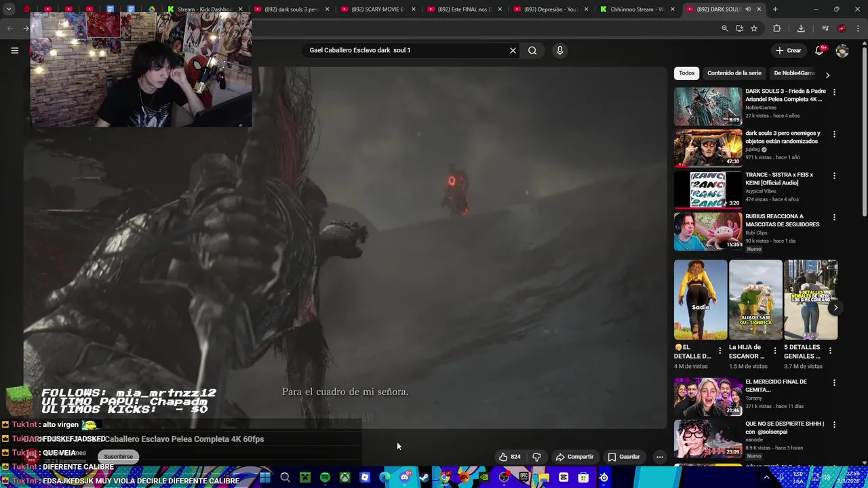868x488 pixels.
Task: Select the De Noble4Games chip
Action: [794, 73]
